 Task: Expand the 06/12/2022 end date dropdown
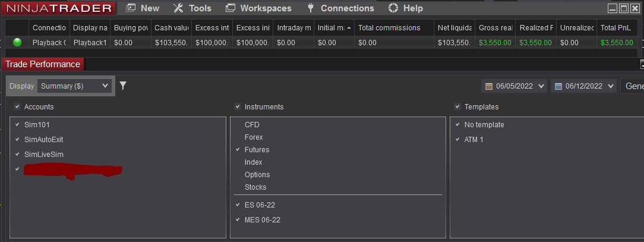click(610, 86)
